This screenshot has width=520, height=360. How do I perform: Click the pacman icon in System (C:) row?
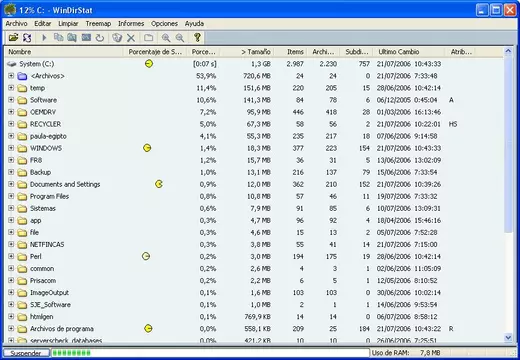pyautogui.click(x=149, y=64)
